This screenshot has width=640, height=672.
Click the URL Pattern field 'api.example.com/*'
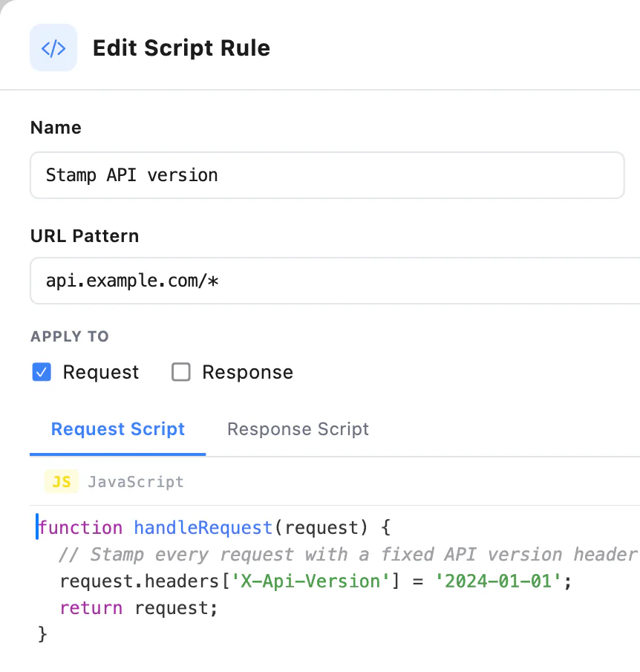(335, 281)
